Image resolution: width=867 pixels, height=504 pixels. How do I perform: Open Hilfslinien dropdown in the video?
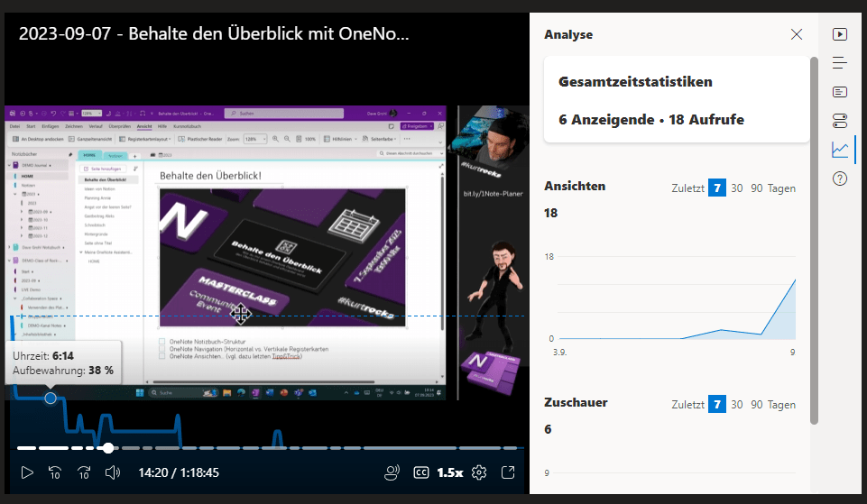coord(340,139)
